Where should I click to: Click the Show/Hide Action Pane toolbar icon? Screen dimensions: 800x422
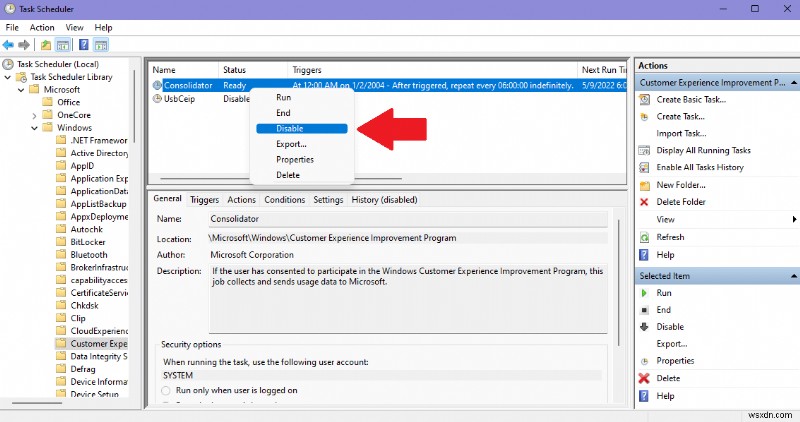coord(101,45)
